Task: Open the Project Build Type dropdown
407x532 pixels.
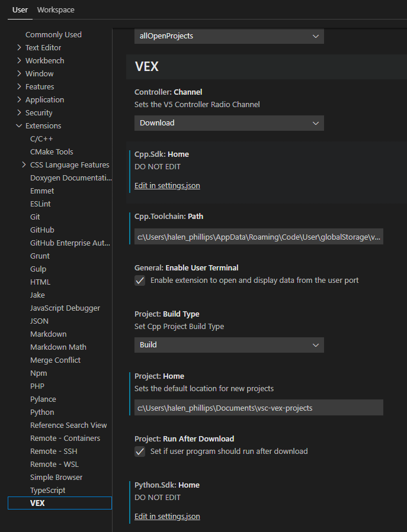Action: point(229,345)
